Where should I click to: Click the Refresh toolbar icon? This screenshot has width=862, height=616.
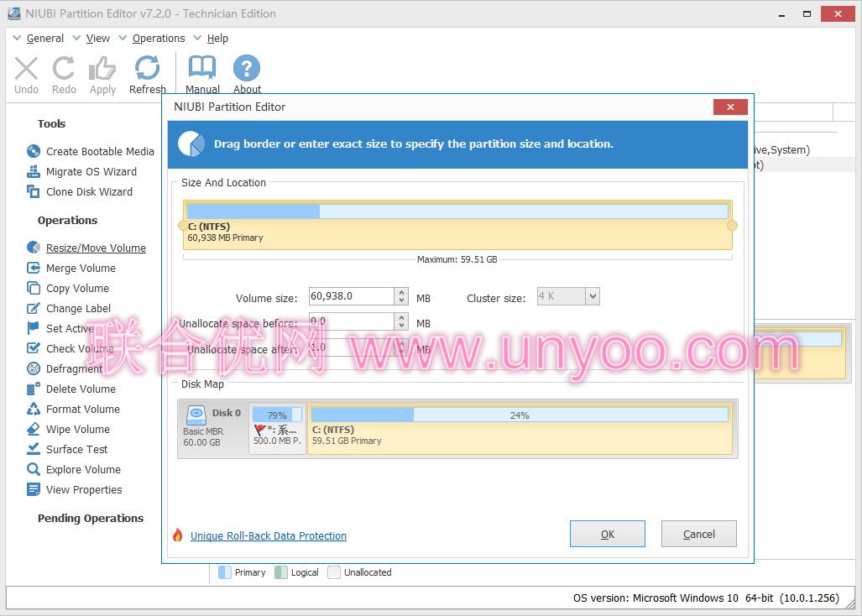point(148,68)
